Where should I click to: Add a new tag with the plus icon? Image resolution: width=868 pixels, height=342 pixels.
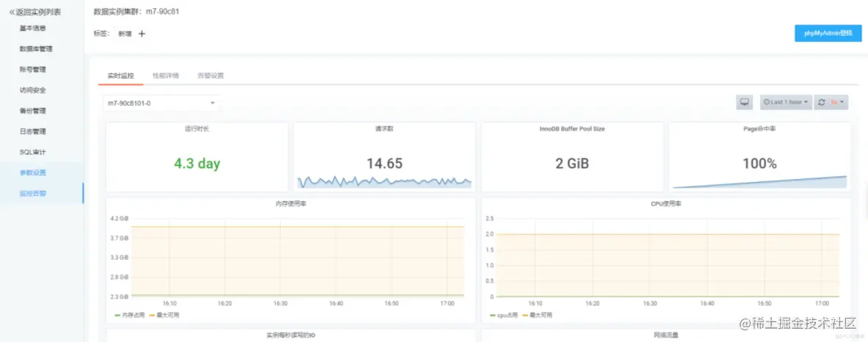141,34
